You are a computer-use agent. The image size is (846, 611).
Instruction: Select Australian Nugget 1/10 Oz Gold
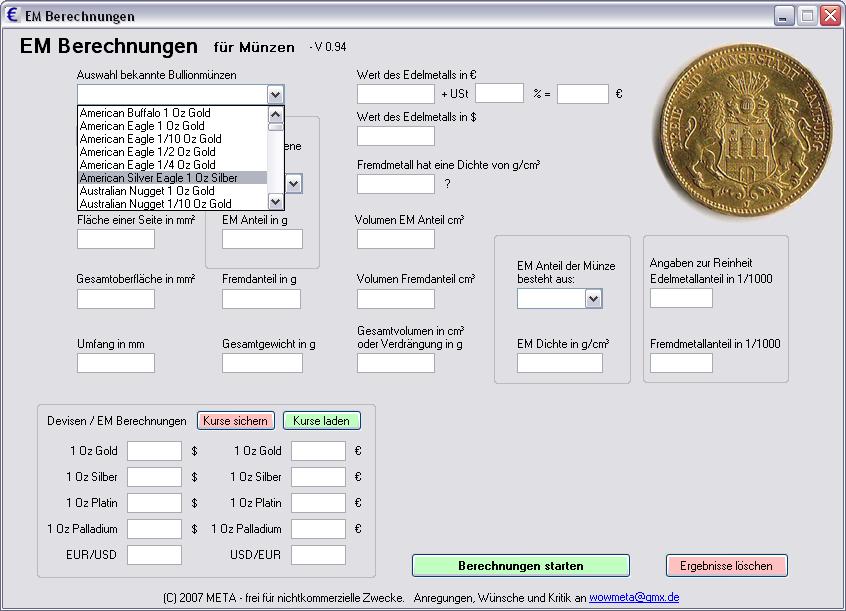[x=173, y=203]
